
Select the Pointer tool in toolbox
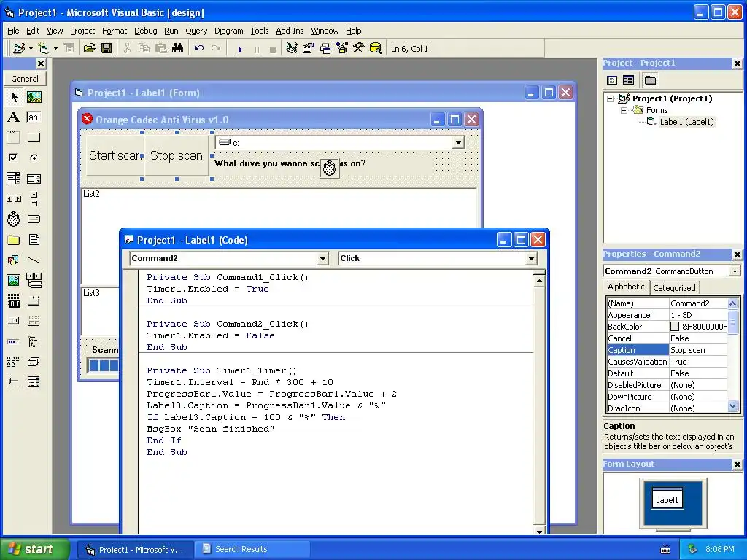pyautogui.click(x=14, y=97)
